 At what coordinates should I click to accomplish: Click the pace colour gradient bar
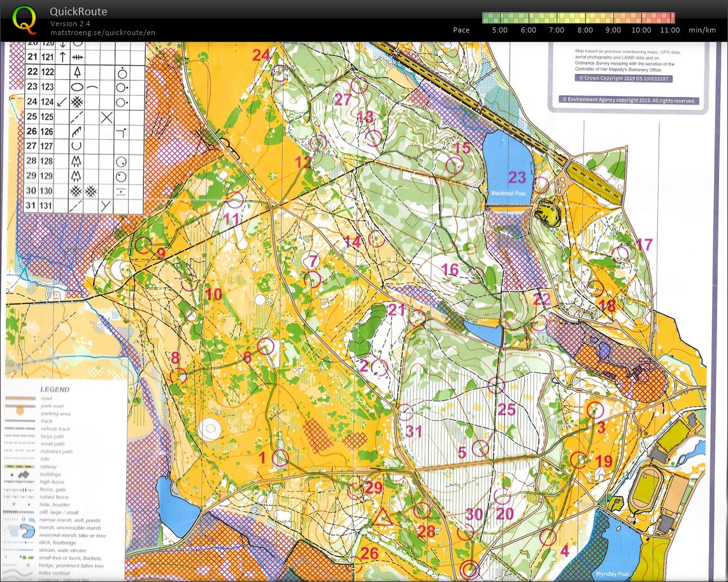[578, 18]
